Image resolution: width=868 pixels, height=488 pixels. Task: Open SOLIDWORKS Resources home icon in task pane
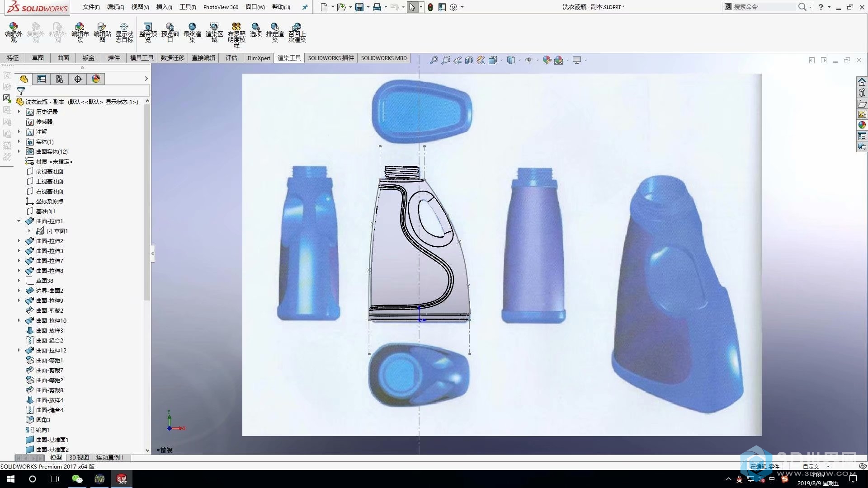click(x=862, y=82)
